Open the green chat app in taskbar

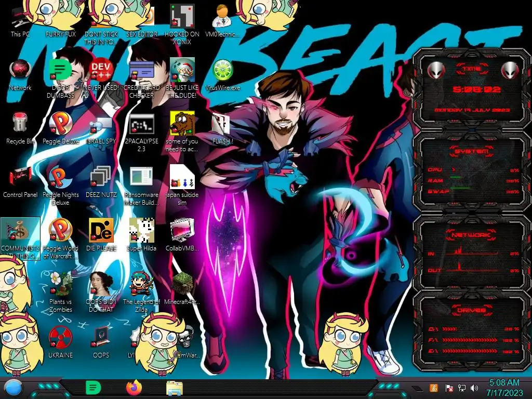coord(93,388)
